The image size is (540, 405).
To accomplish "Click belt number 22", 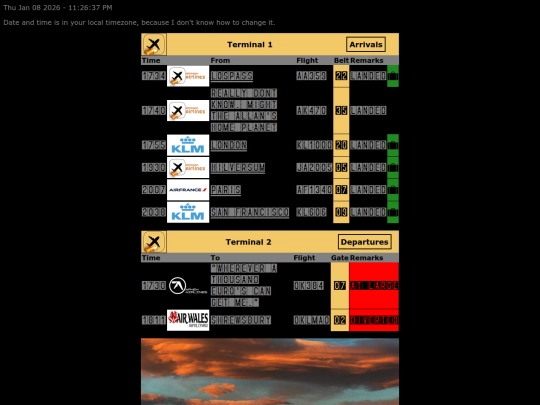I will [x=341, y=76].
